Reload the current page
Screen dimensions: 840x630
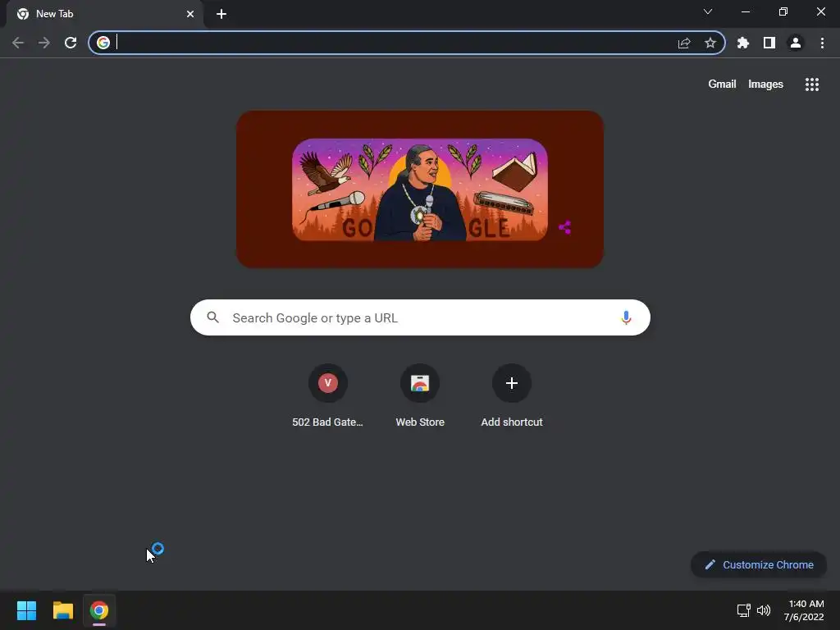click(71, 43)
